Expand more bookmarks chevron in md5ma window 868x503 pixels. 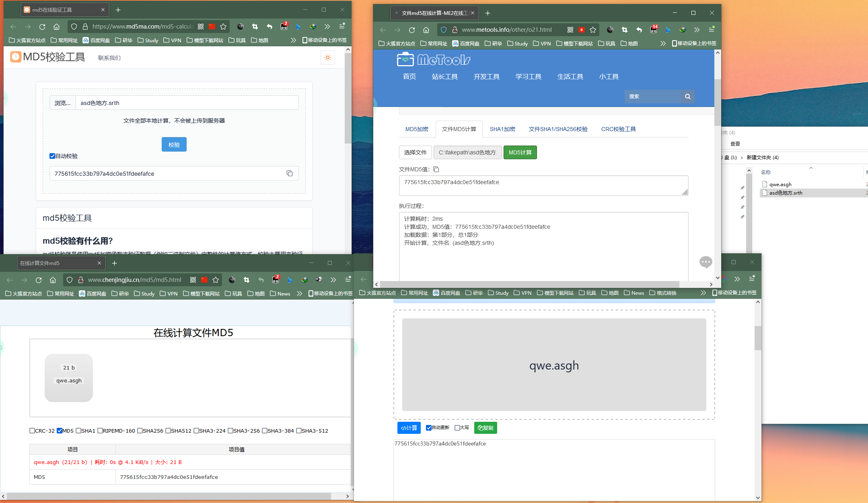click(293, 40)
